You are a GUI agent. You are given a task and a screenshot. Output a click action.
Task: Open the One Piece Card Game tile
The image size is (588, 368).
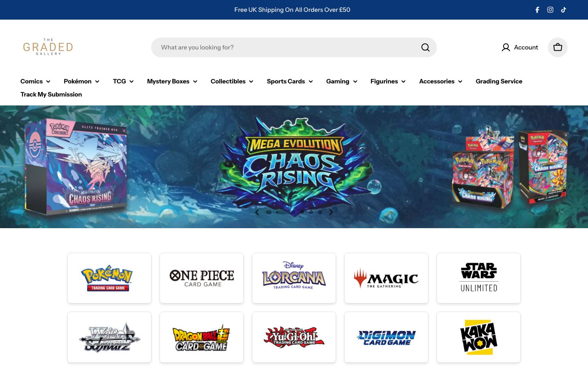tap(202, 278)
